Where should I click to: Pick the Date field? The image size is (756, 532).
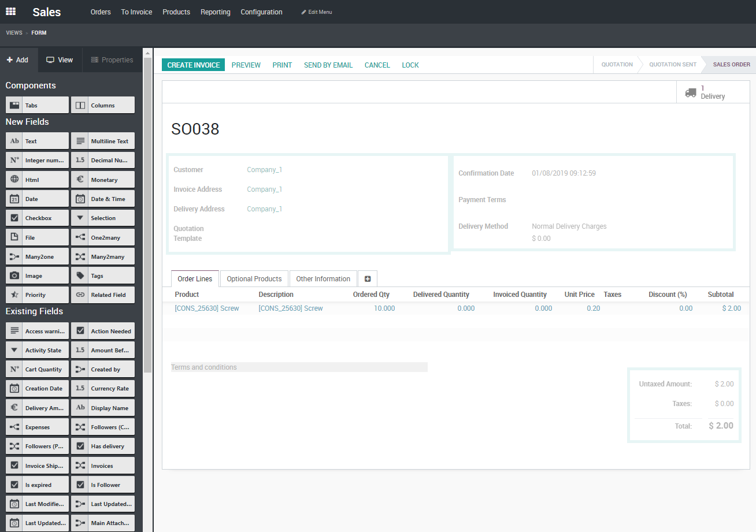pos(37,199)
